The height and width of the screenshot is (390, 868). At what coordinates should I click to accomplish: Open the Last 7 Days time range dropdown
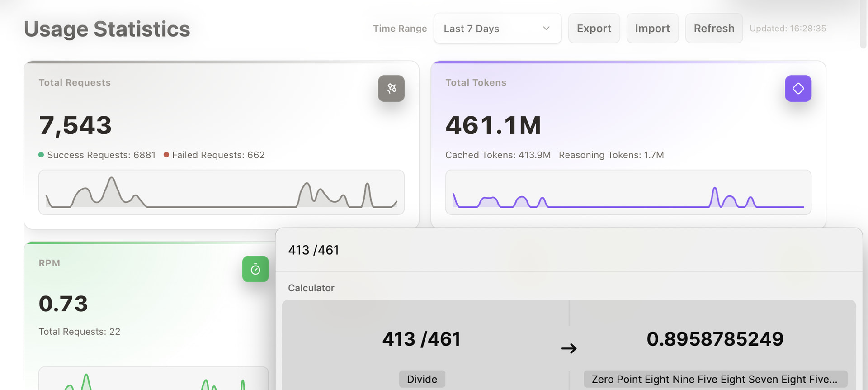coord(497,29)
